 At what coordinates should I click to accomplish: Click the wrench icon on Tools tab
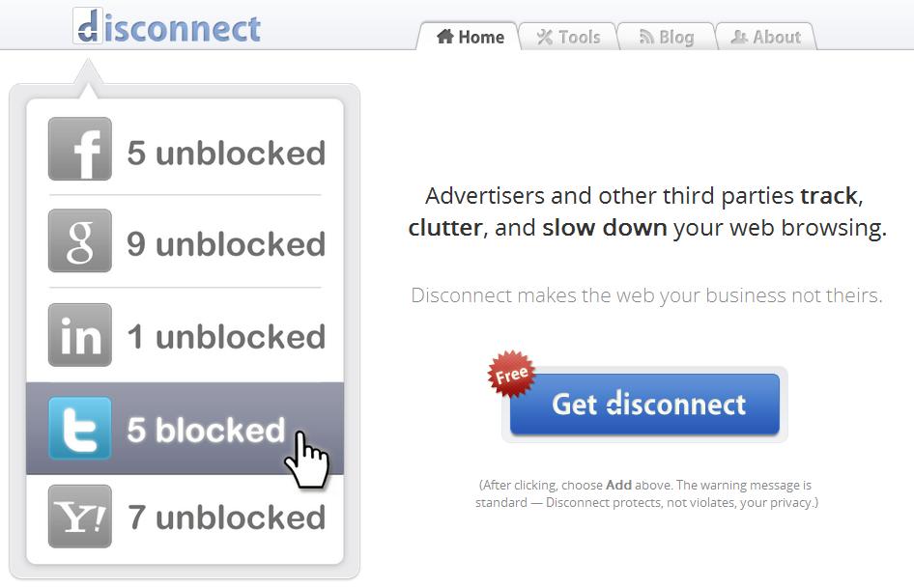(544, 37)
